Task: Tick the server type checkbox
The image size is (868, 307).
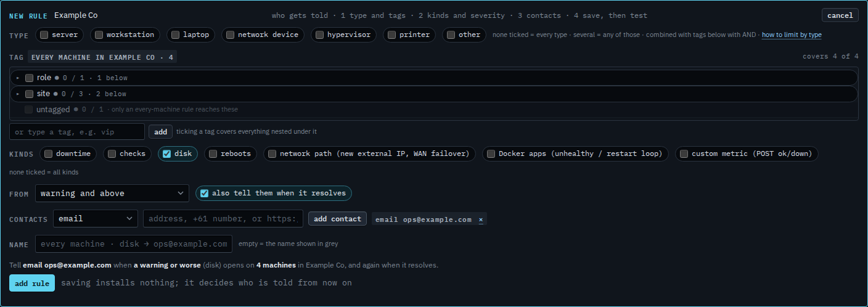Action: point(44,35)
